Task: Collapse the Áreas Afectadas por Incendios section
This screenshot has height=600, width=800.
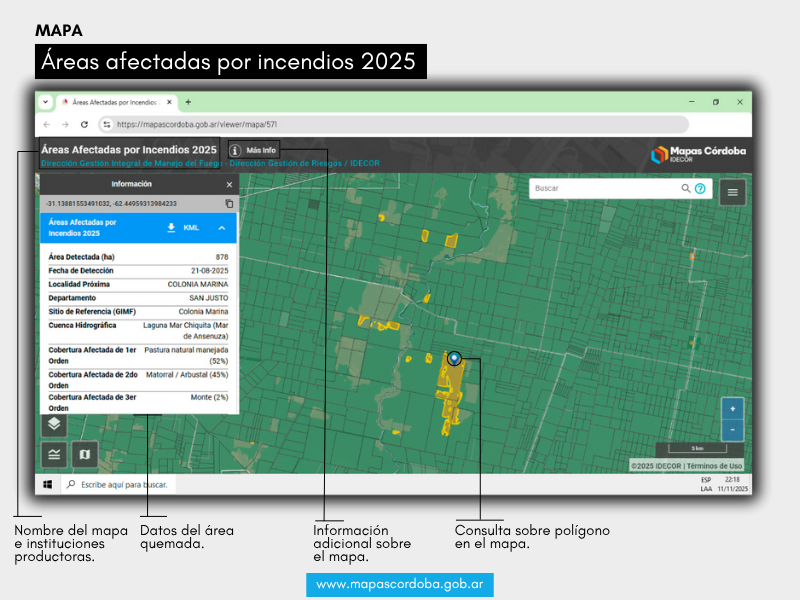Action: (x=222, y=228)
